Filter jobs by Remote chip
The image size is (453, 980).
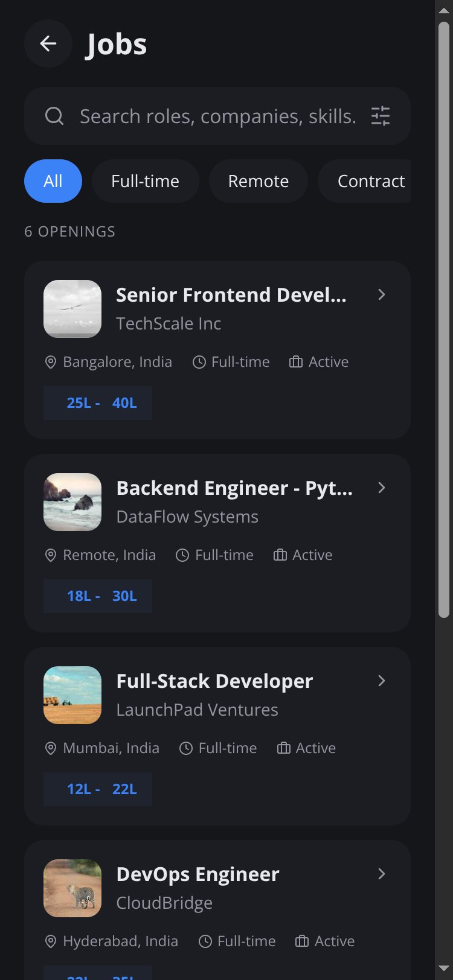(259, 181)
